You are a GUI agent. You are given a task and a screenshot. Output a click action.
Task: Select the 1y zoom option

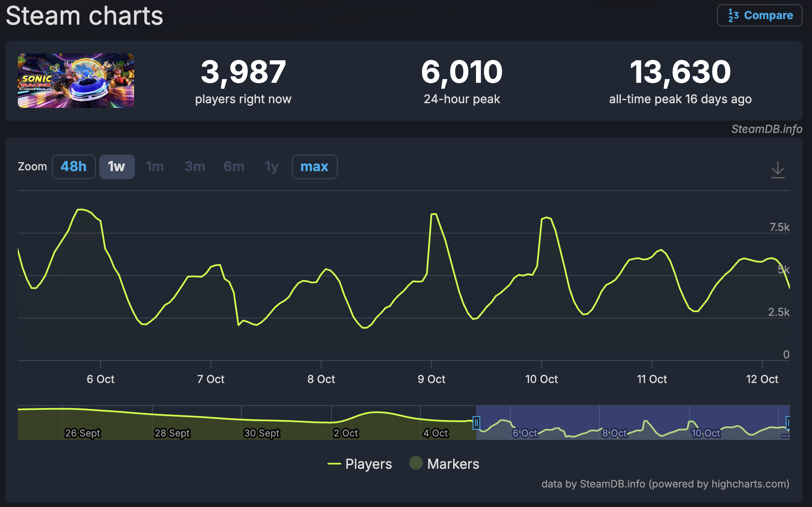point(272,166)
